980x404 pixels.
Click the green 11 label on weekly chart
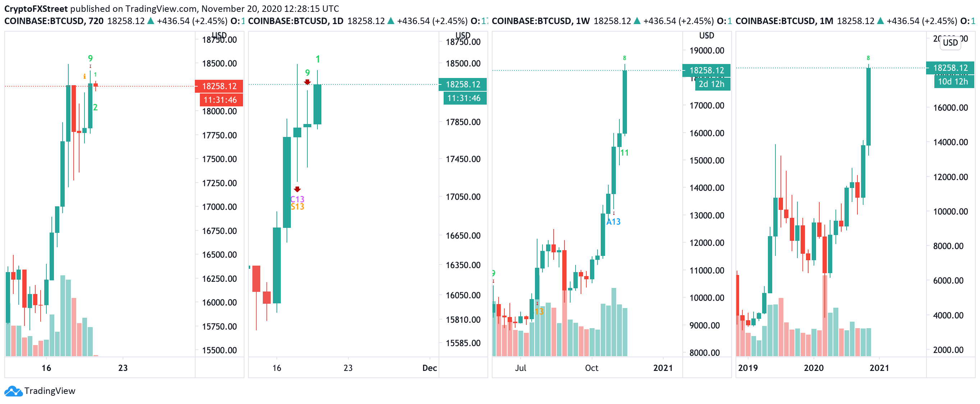click(x=624, y=152)
